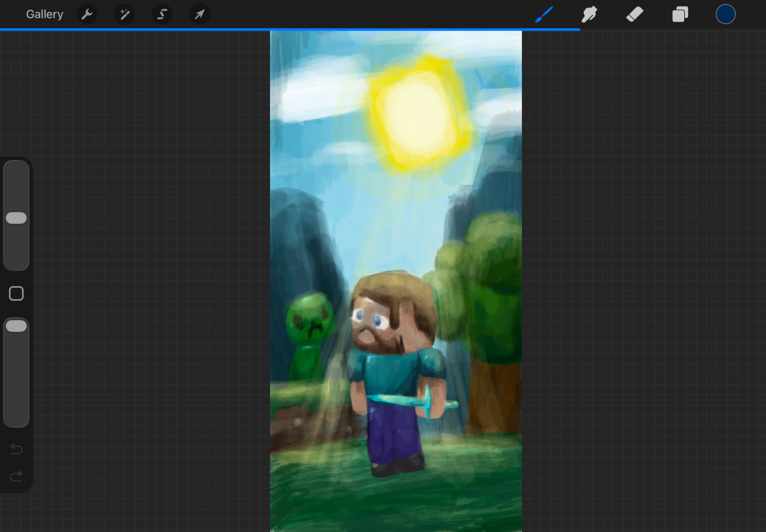Redo the last undone stroke

[x=16, y=476]
